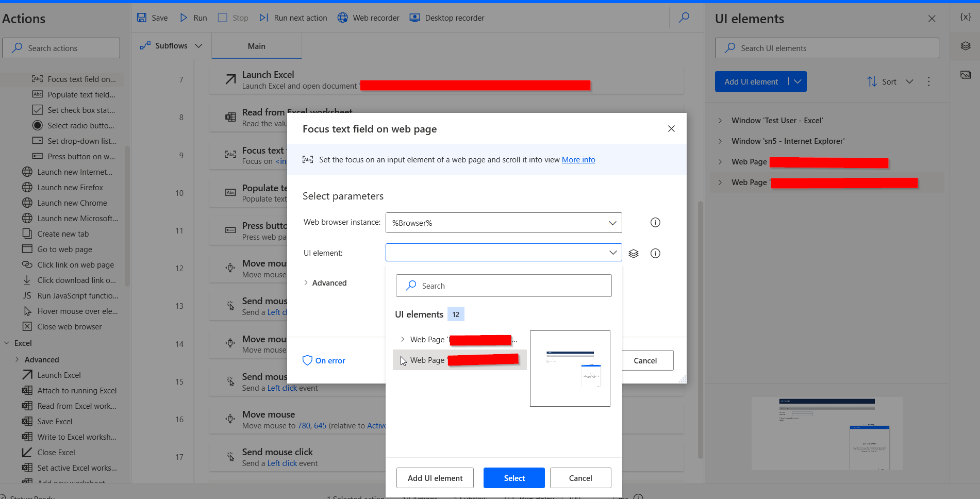Start the Web recorder

point(368,18)
